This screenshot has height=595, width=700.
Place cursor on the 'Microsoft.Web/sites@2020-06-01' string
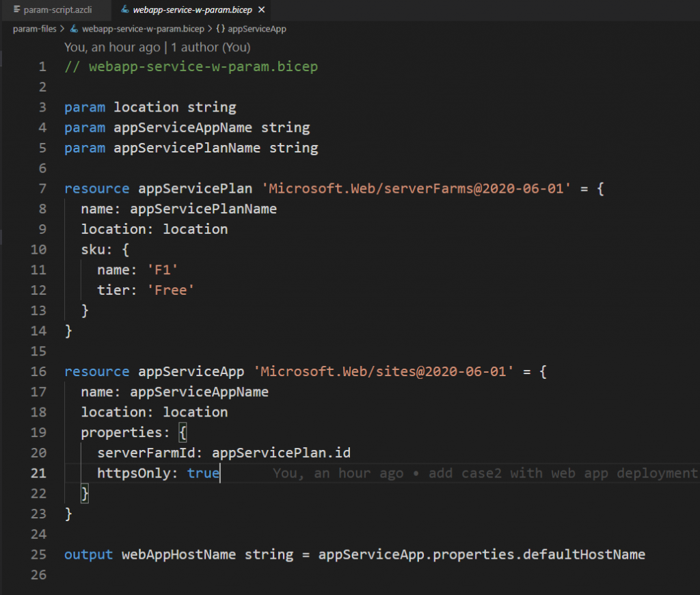point(383,371)
